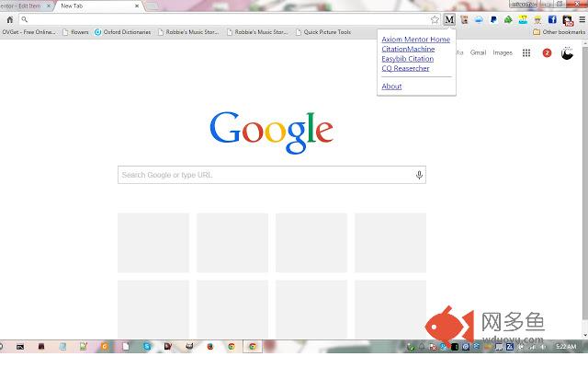Click the green recycle-arrows extension icon

coord(508,19)
